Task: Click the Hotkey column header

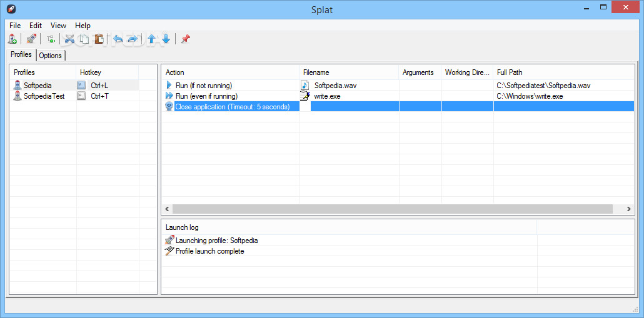Action: (108, 72)
